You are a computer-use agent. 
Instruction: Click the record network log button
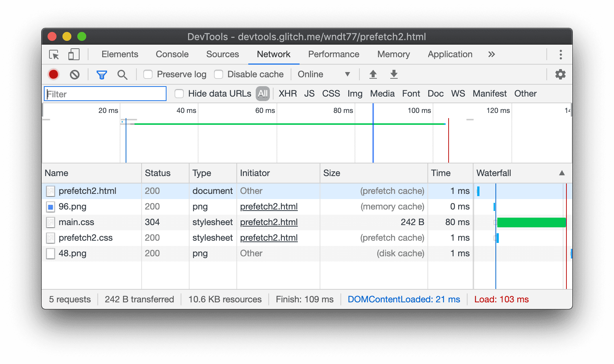[x=54, y=74]
